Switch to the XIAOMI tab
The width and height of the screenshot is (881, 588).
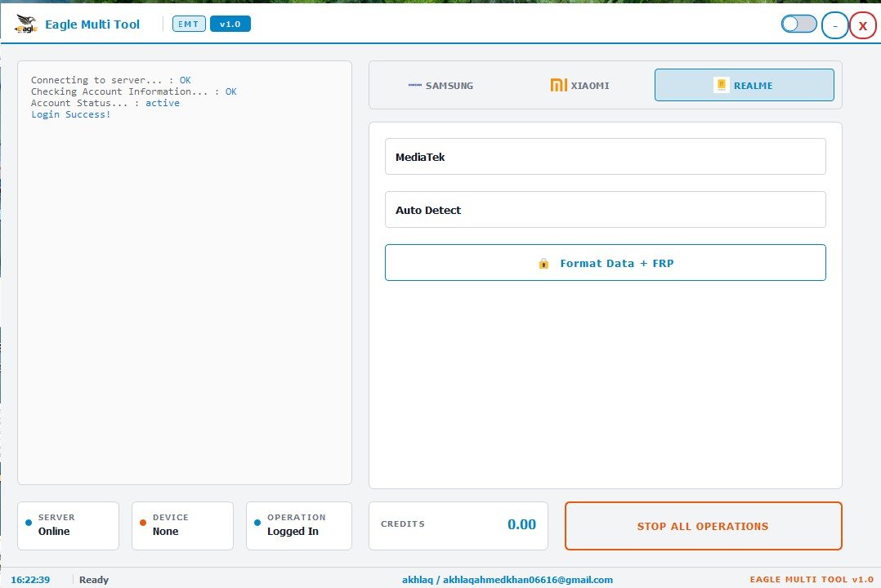coord(580,86)
